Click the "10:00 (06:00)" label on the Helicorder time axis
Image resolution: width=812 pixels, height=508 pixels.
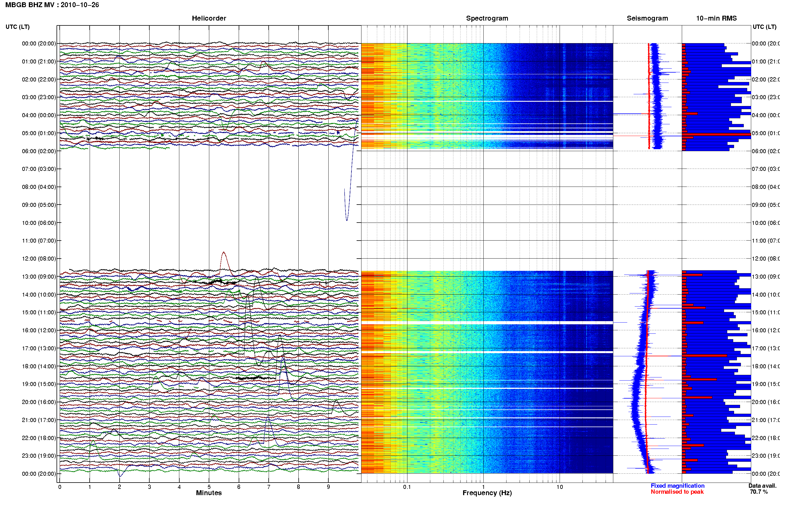[x=39, y=223]
